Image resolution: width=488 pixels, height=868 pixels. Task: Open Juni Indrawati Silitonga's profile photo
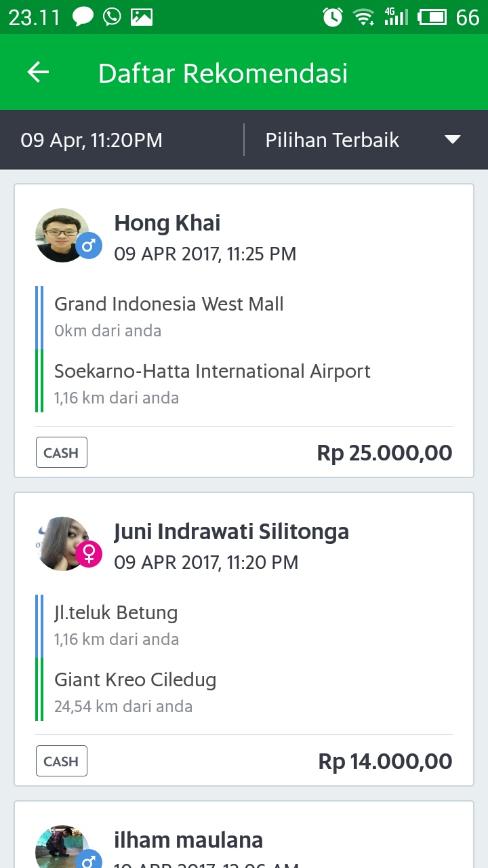pos(61,543)
